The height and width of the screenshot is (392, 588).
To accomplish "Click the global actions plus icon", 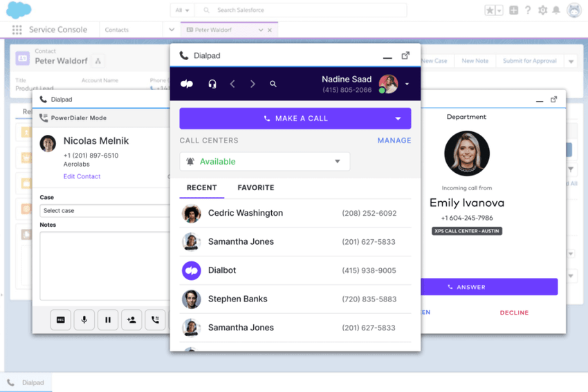I will pyautogui.click(x=513, y=10).
